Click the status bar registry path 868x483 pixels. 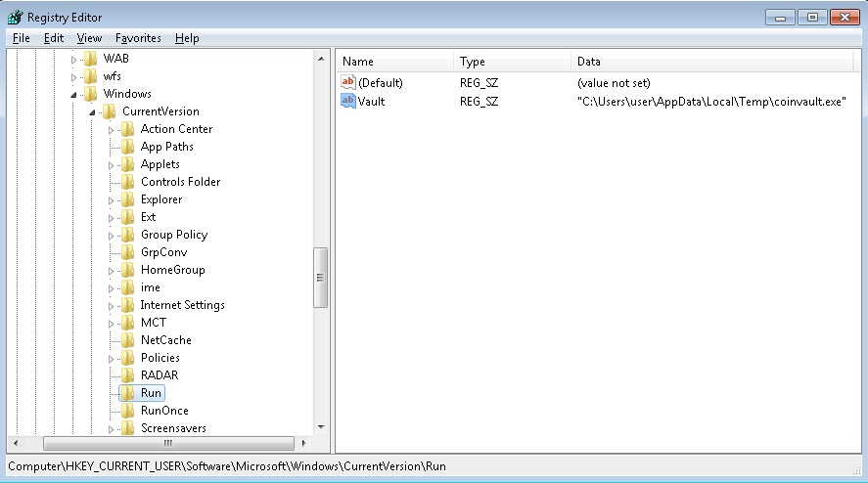227,466
